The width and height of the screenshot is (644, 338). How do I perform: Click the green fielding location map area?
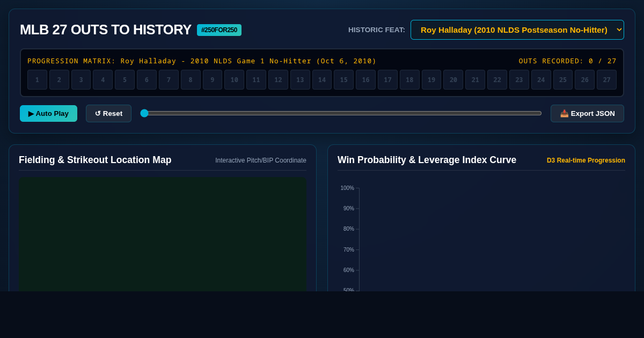pos(163,234)
